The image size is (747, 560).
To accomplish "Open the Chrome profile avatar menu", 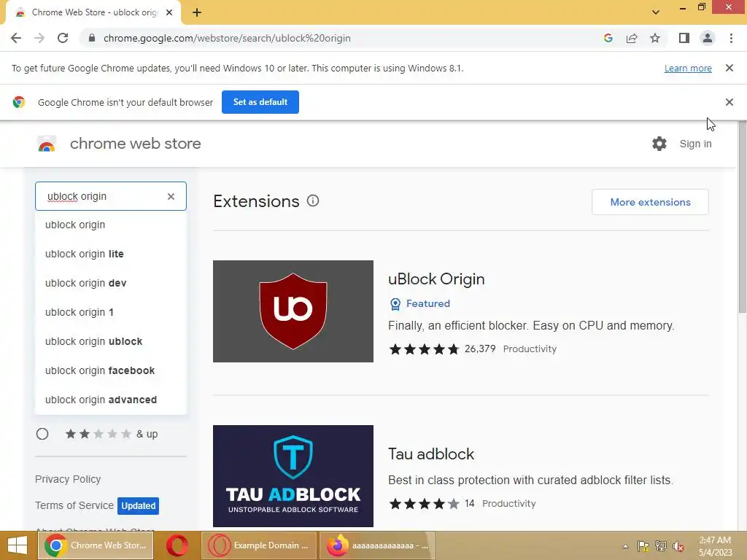I will tap(708, 38).
